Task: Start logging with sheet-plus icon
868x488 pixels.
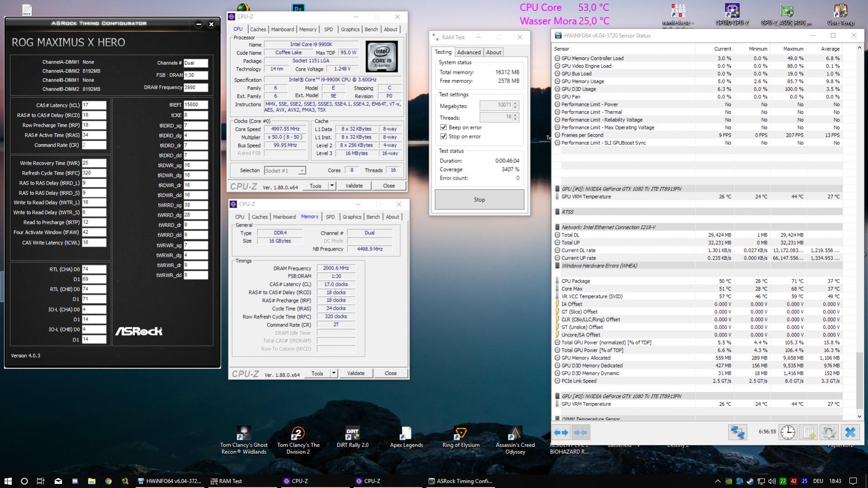Action: (809, 432)
